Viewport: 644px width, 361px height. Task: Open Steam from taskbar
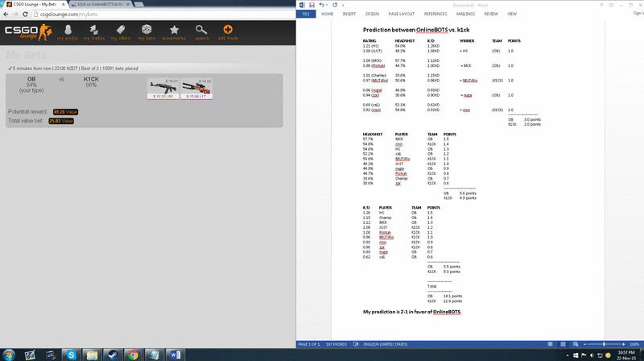click(113, 355)
